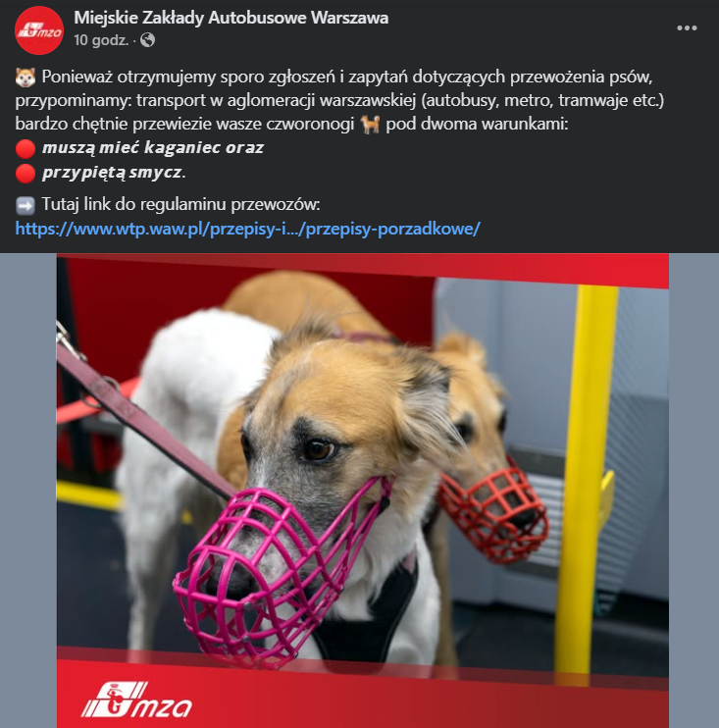
Task: Click the red circle before 'muszą mieć kaganiec'
Action: pyautogui.click(x=26, y=149)
